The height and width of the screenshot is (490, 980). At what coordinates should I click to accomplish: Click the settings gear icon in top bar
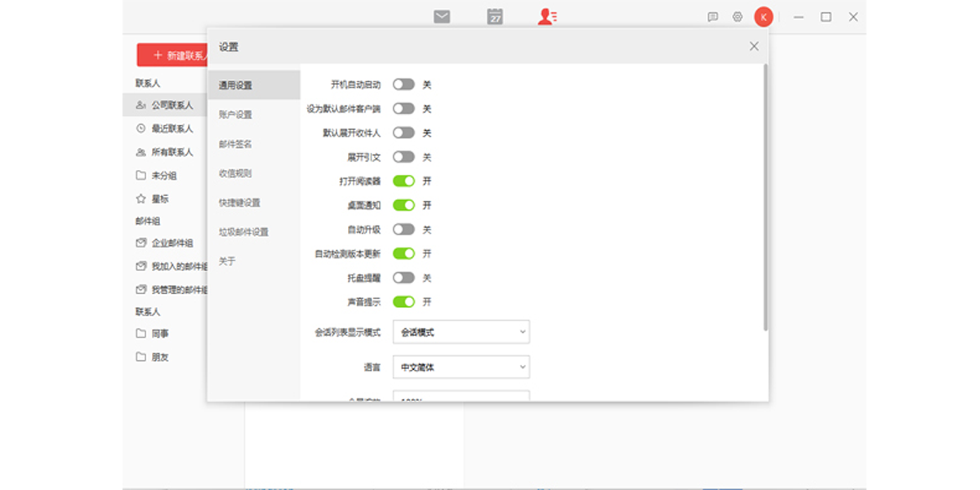tap(737, 16)
